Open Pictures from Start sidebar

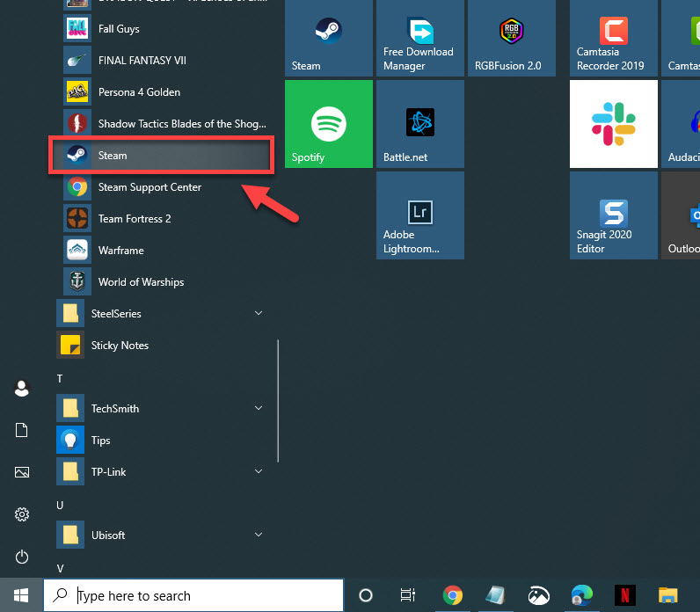tap(21, 472)
